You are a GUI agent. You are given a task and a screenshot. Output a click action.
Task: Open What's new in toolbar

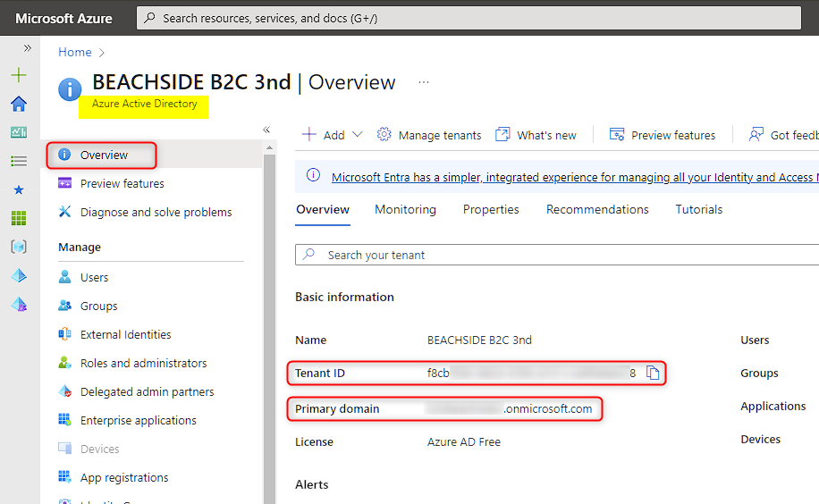pos(536,135)
